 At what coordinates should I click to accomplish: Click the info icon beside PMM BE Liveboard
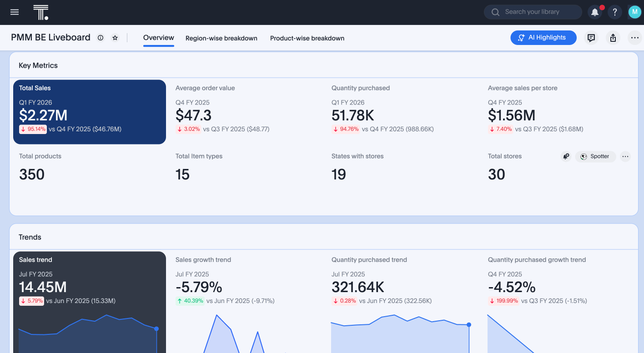tap(100, 38)
